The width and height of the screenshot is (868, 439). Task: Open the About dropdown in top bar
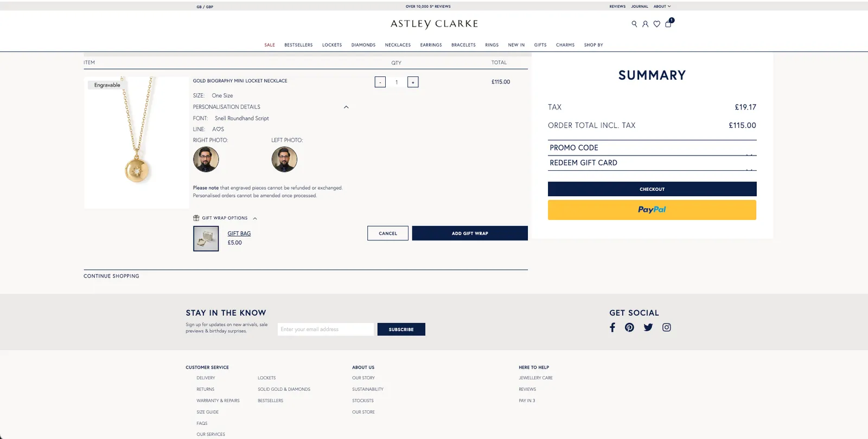click(662, 7)
